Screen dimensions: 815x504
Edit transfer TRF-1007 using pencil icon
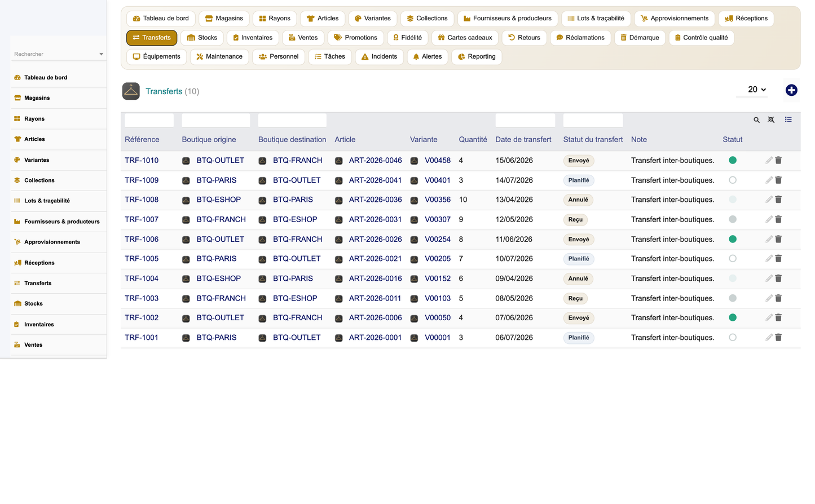[x=769, y=219]
